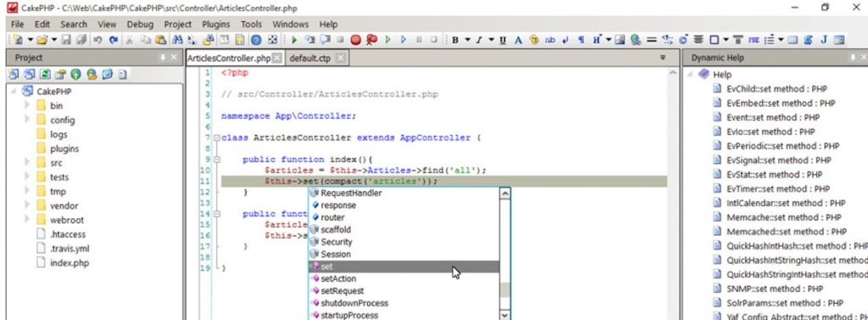Click the Redo arrow icon

point(114,40)
